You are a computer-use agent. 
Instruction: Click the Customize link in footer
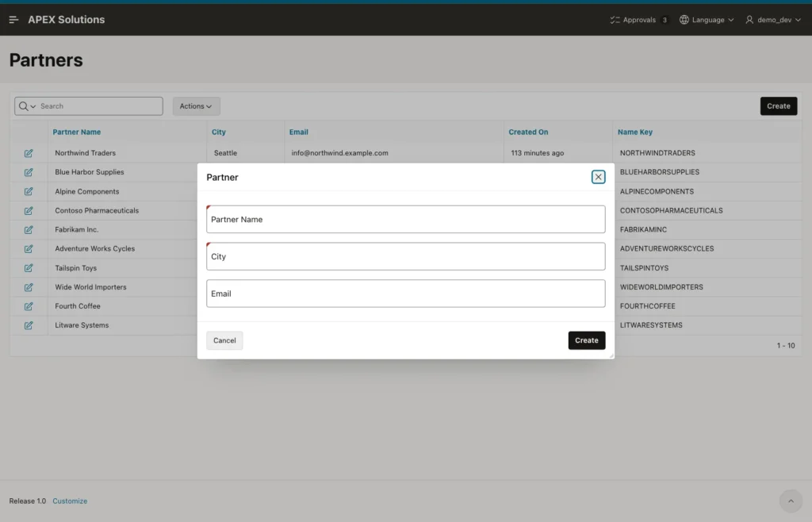click(x=70, y=501)
